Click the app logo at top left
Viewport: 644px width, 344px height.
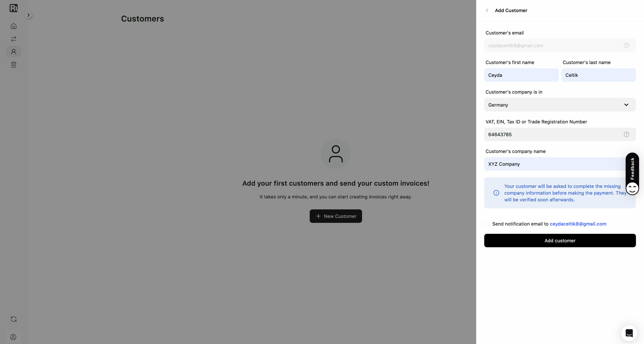(13, 8)
